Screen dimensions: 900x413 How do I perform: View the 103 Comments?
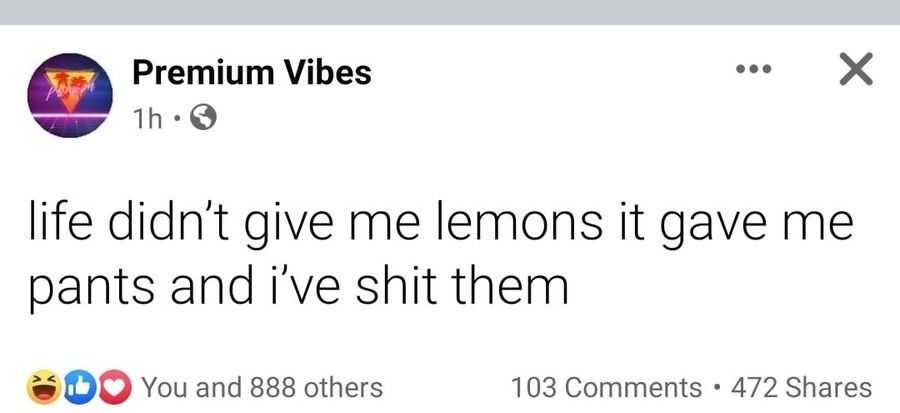pyautogui.click(x=605, y=387)
